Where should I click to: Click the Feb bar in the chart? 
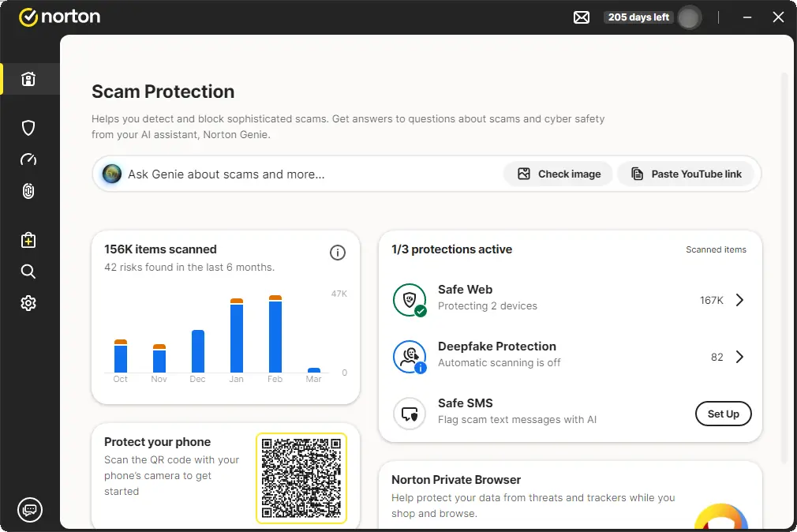pos(275,334)
